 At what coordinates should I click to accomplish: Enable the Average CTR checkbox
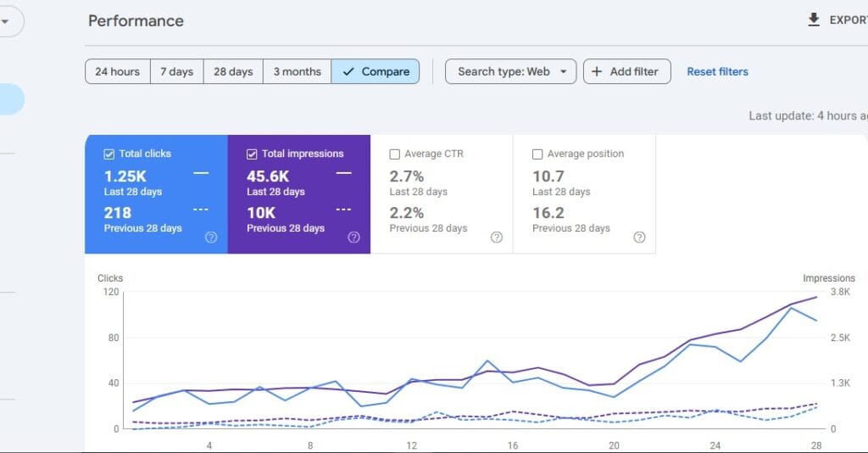[x=394, y=154]
